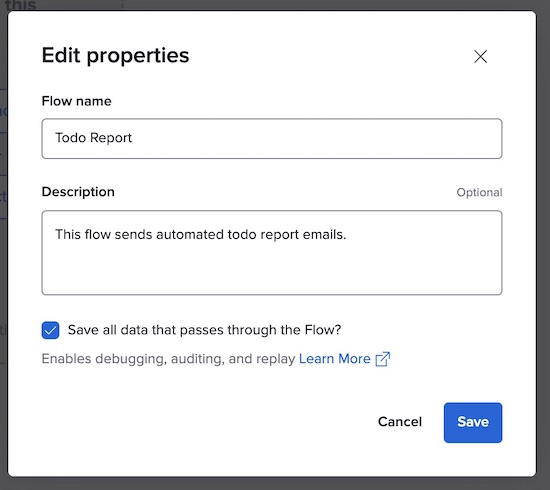Image resolution: width=550 pixels, height=490 pixels.
Task: Click the white checkmark in the blue box
Action: (x=50, y=330)
